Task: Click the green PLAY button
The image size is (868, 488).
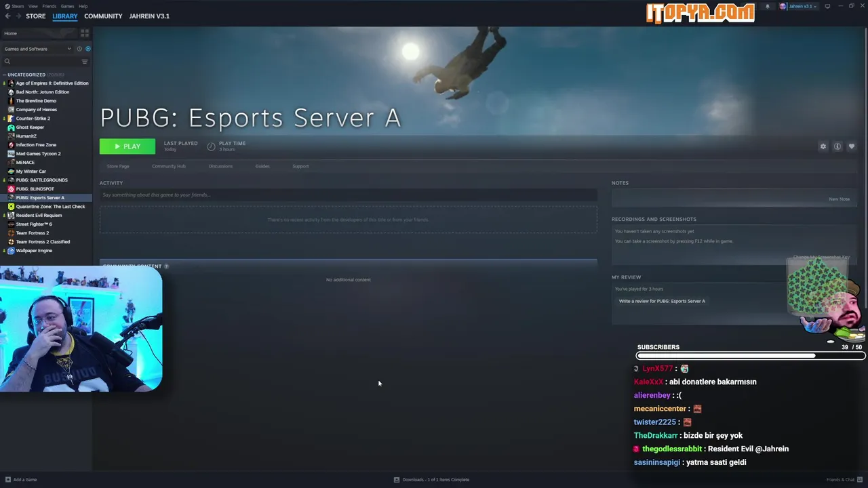Action: coord(127,146)
